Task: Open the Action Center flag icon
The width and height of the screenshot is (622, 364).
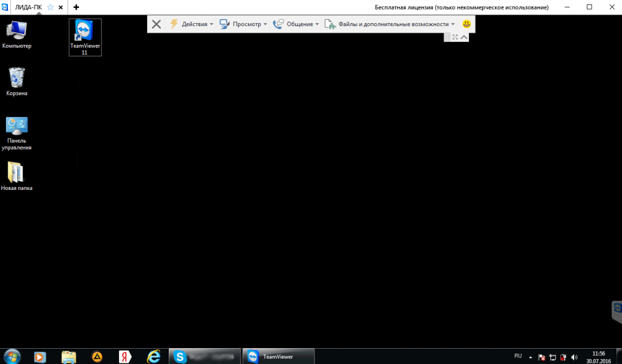Action: 541,357
